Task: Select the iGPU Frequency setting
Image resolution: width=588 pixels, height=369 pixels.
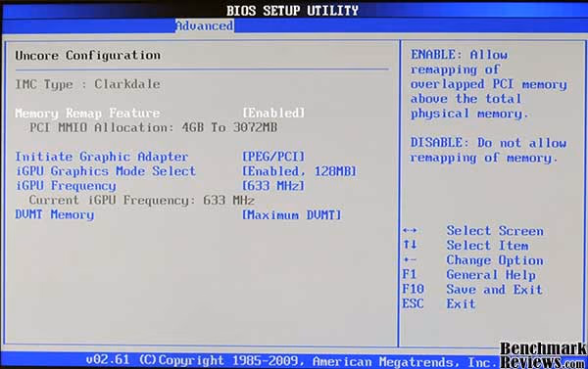Action: (66, 186)
